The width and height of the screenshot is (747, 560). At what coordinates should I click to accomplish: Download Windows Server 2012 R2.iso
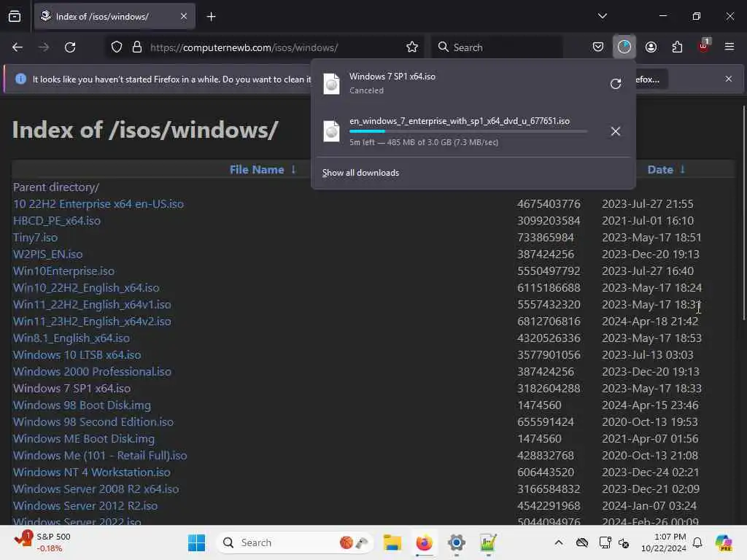click(85, 506)
